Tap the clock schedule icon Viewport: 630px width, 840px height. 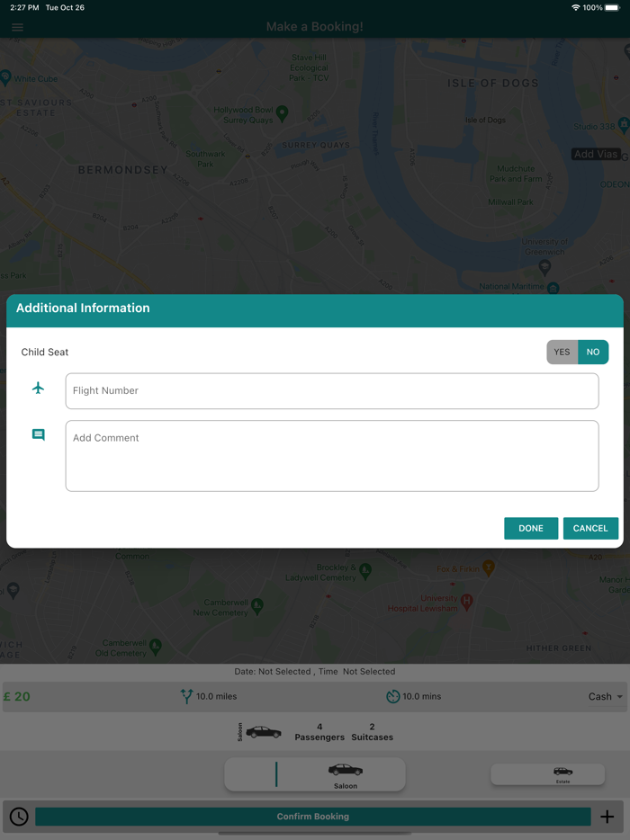tap(19, 817)
